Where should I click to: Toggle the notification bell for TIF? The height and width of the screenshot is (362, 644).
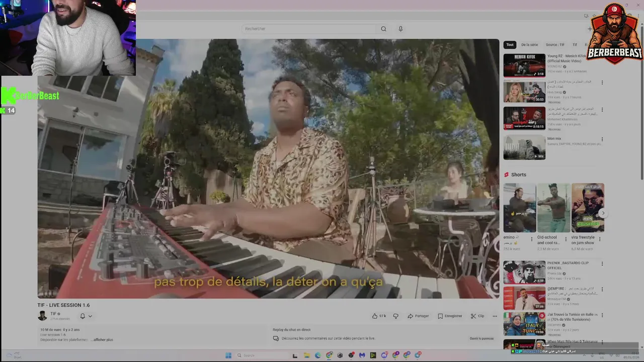pyautogui.click(x=83, y=316)
